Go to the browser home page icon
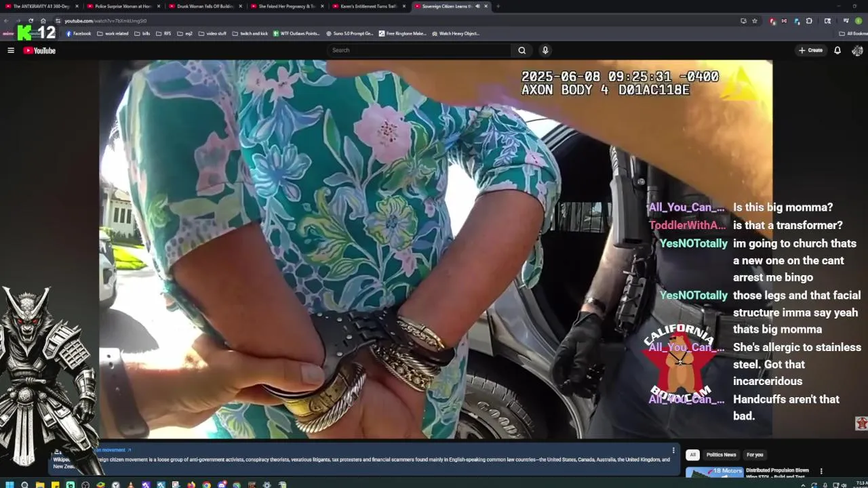 coord(43,20)
